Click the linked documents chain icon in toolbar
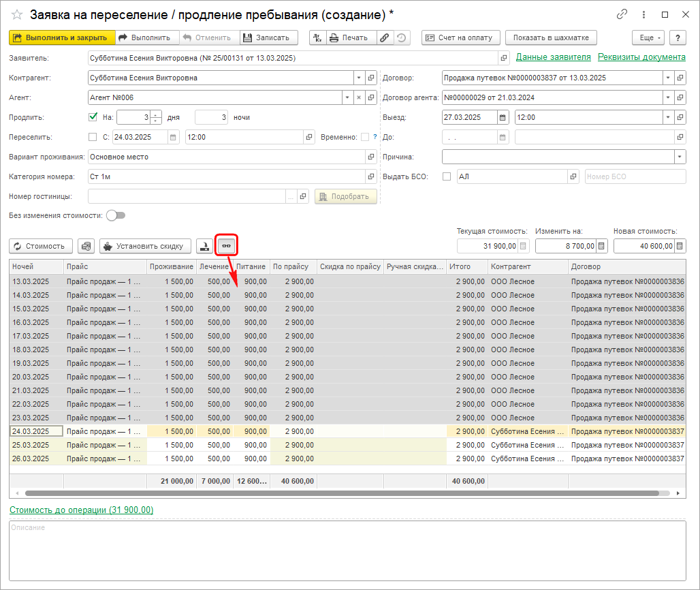This screenshot has width=700, height=590. pyautogui.click(x=385, y=37)
